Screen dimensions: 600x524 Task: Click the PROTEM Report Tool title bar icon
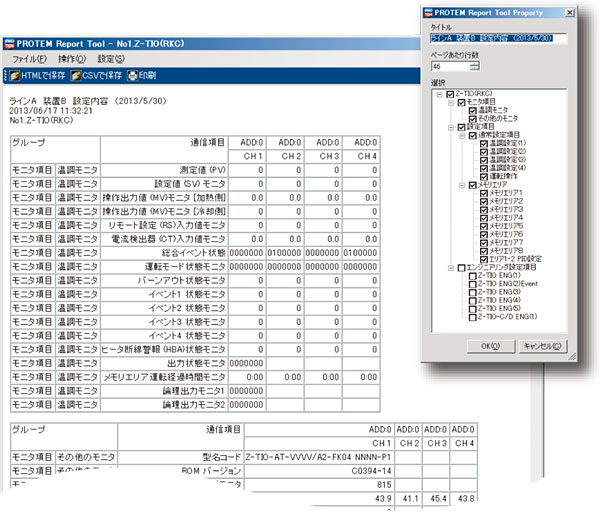[9, 44]
